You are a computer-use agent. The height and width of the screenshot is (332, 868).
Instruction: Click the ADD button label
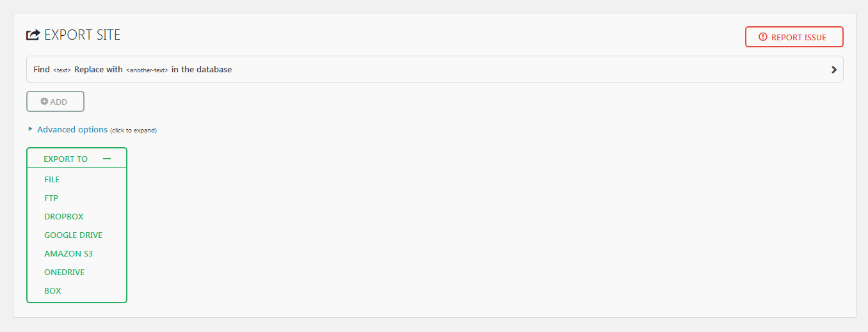(58, 102)
